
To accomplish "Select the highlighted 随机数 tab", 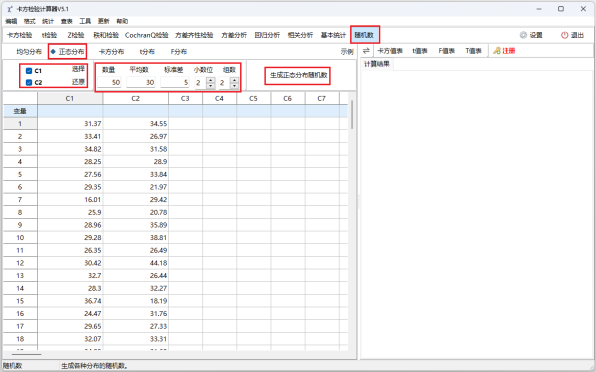I will click(364, 35).
